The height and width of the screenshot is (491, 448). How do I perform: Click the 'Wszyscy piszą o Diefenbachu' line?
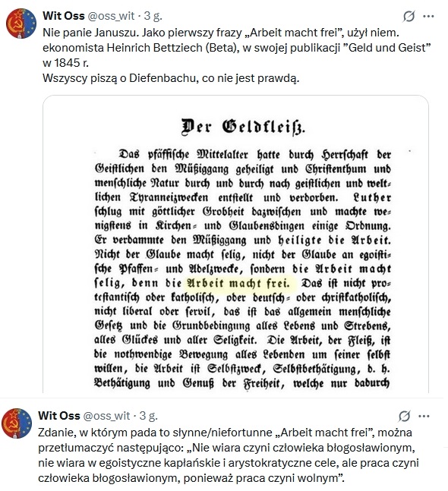click(171, 78)
